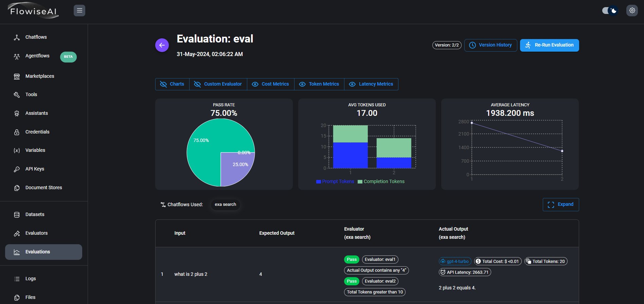Click the gpt-4-turbo model chip
This screenshot has width=644, height=304.
455,262
